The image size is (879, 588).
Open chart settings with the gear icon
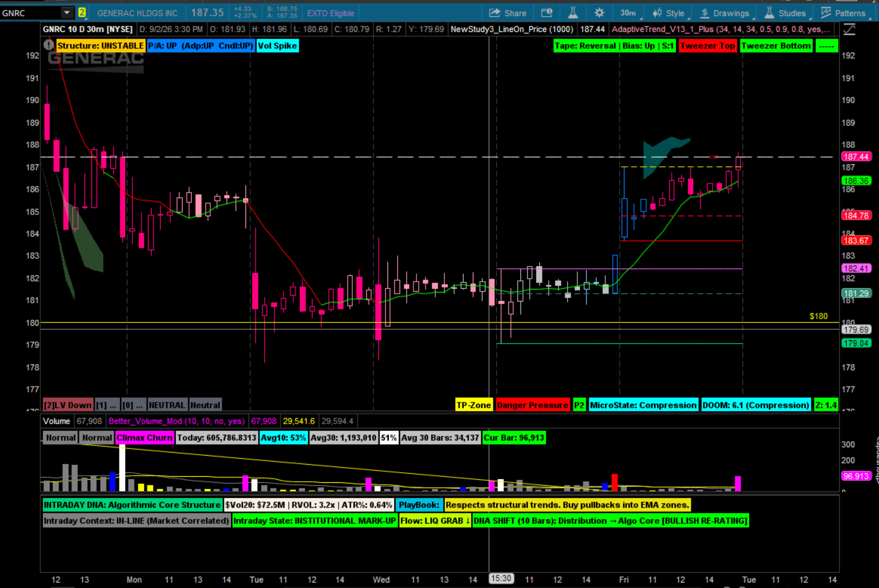coord(599,13)
